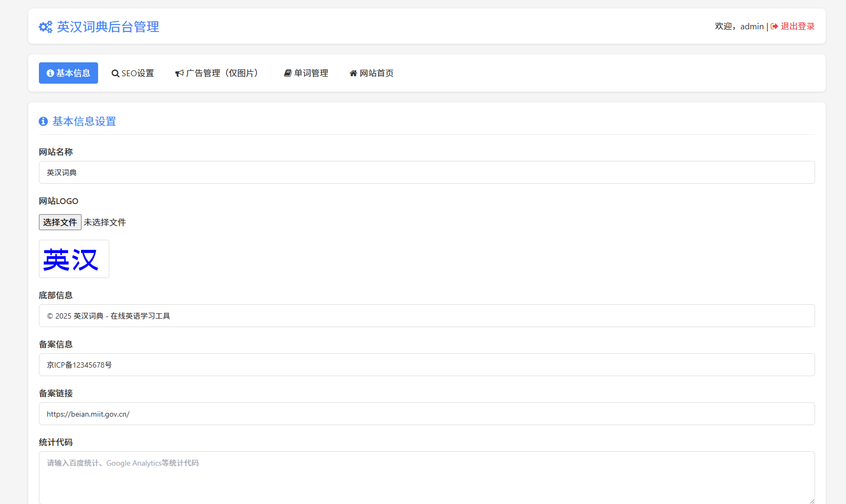846x504 pixels.
Task: Click the 备案链接 URL field
Action: tap(426, 414)
